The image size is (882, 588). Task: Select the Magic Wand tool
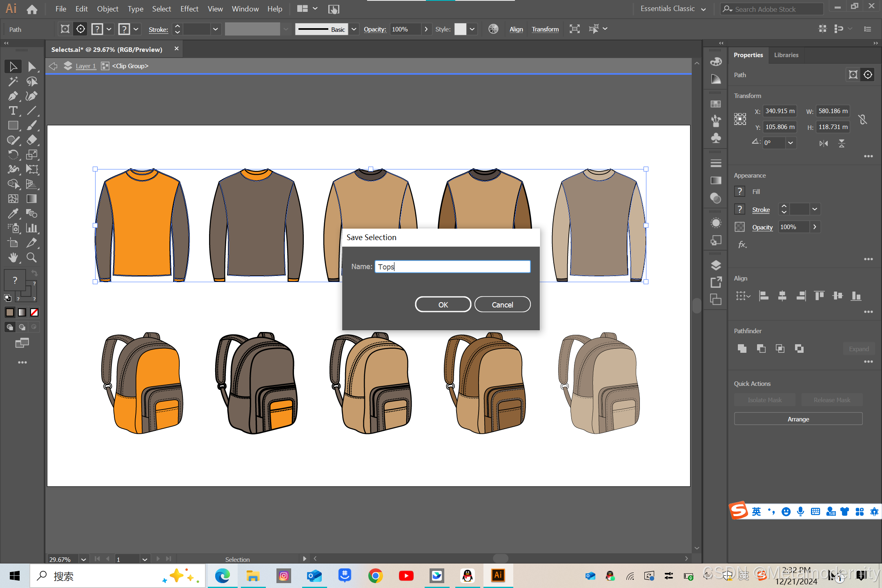click(13, 82)
